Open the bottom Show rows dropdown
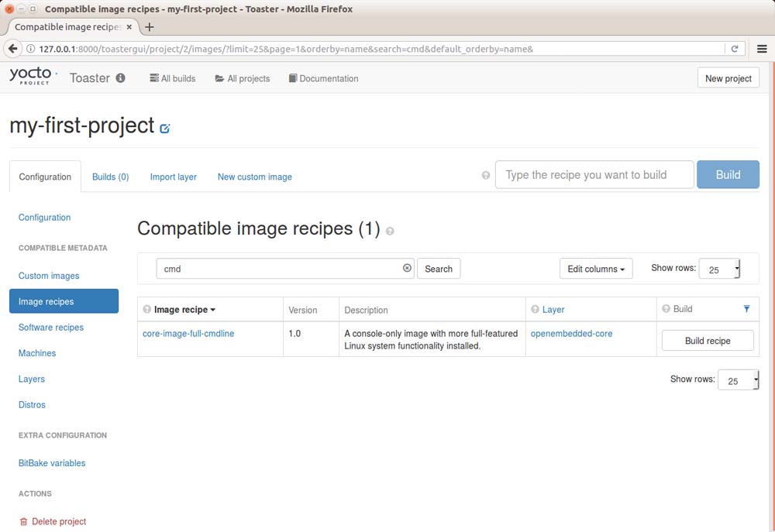 738,380
